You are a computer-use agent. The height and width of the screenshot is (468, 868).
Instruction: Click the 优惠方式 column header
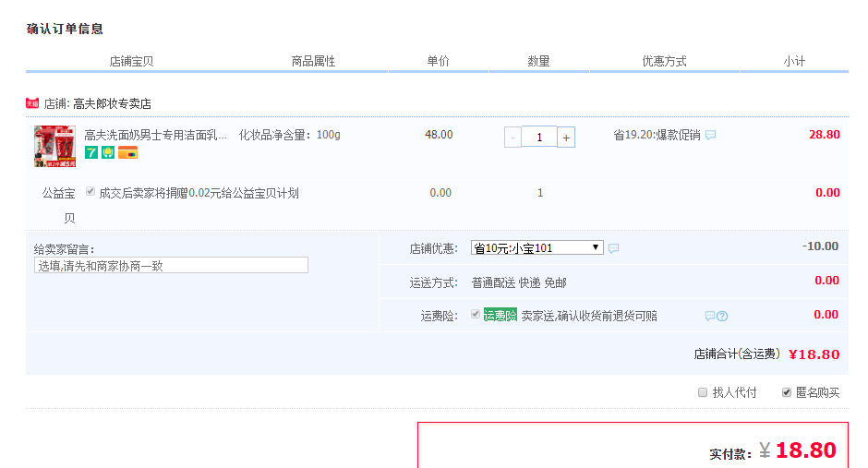tap(664, 62)
